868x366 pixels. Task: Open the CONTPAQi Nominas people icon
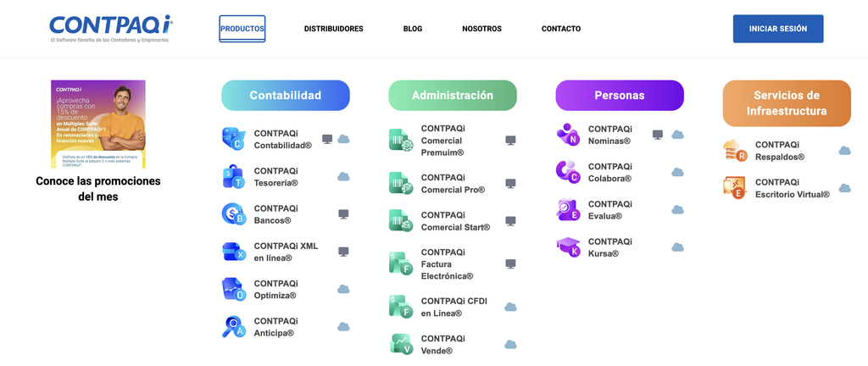tap(568, 135)
